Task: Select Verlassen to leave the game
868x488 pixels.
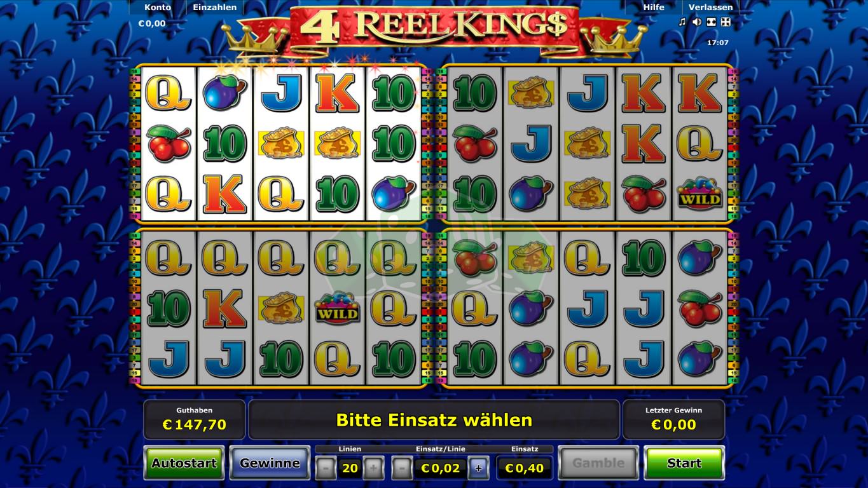Action: tap(711, 8)
